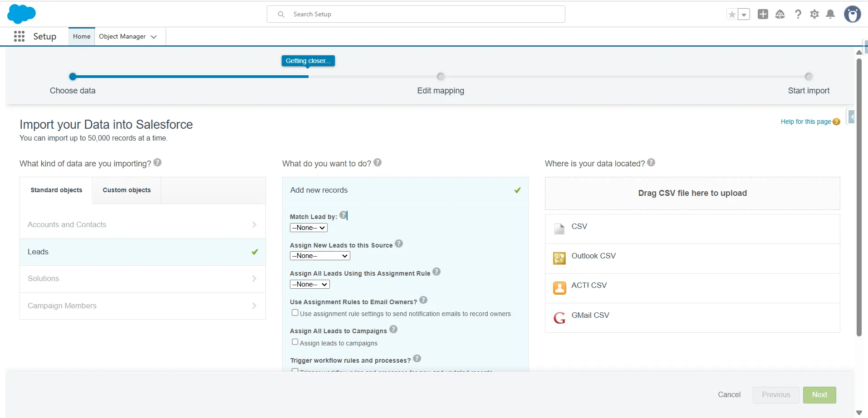Expand the Object Manager tab chevron
Viewport: 868px width, 418px height.
(154, 37)
